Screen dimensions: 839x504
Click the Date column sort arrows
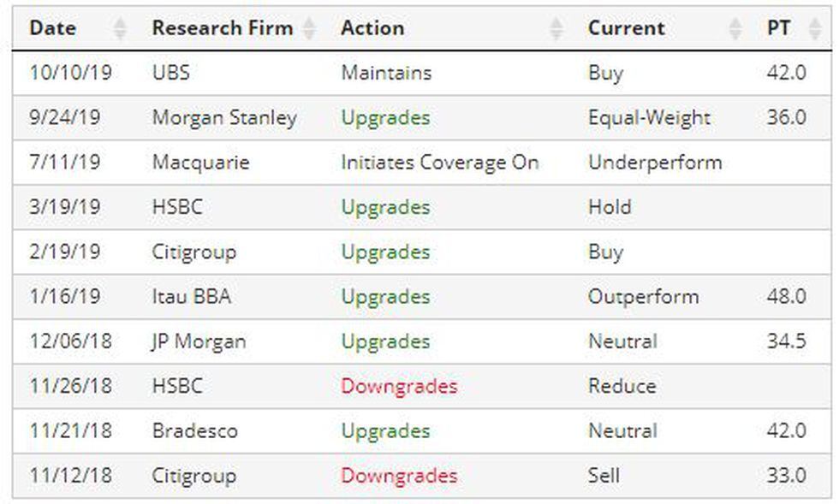tap(120, 29)
